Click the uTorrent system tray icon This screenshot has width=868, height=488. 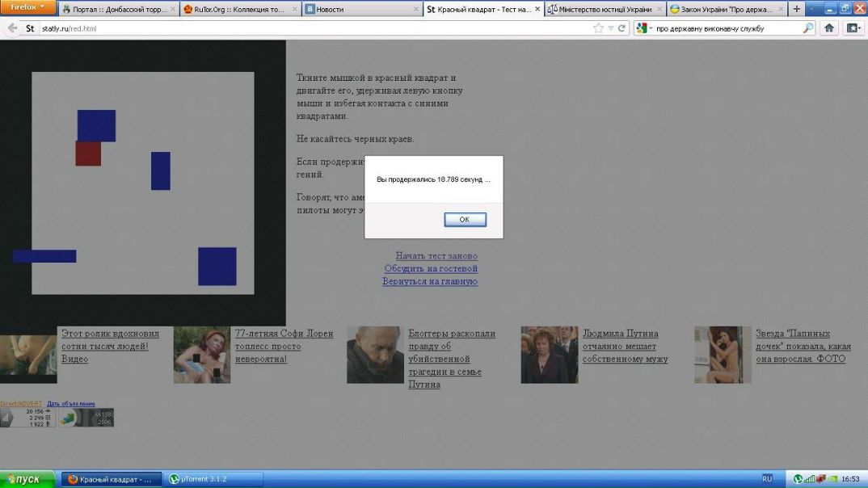pyautogui.click(x=798, y=479)
